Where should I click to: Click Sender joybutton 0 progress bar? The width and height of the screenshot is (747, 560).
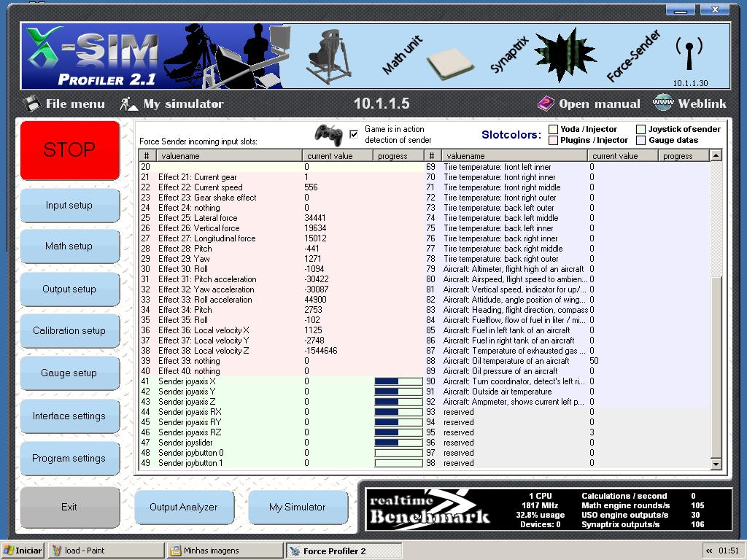point(399,453)
